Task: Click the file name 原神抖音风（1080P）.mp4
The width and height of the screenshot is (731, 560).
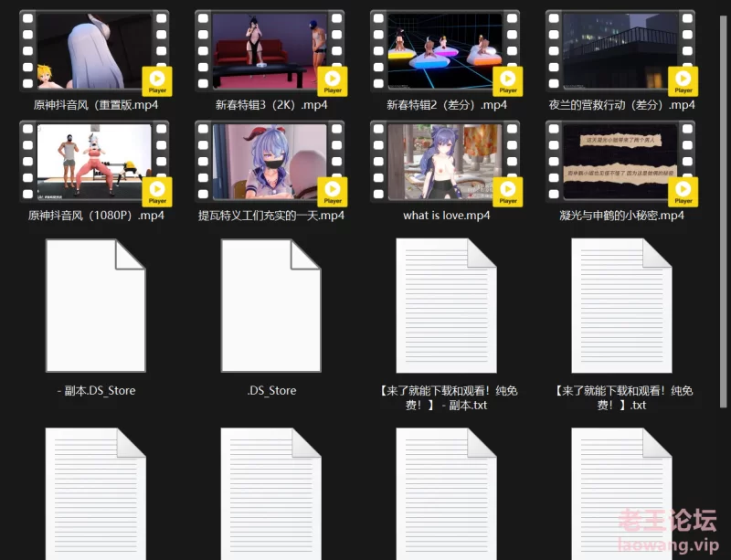Action: tap(96, 216)
